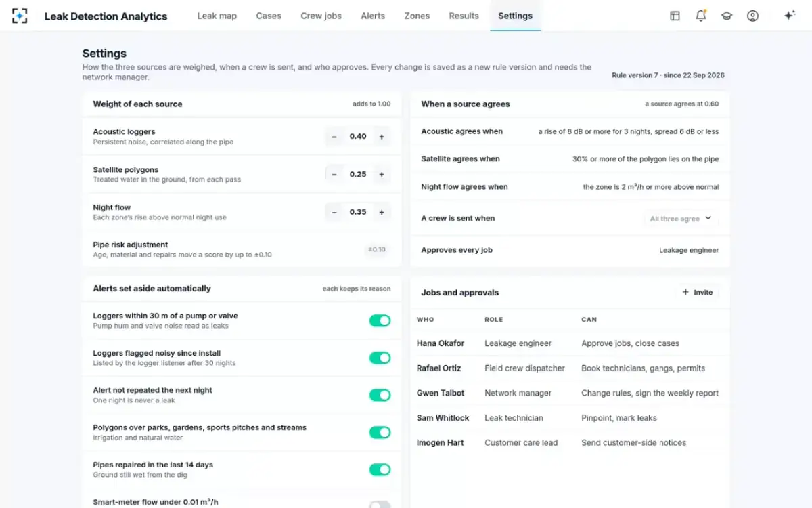812x508 pixels.
Task: Increase Satellite polygons weight with plus
Action: coord(382,175)
